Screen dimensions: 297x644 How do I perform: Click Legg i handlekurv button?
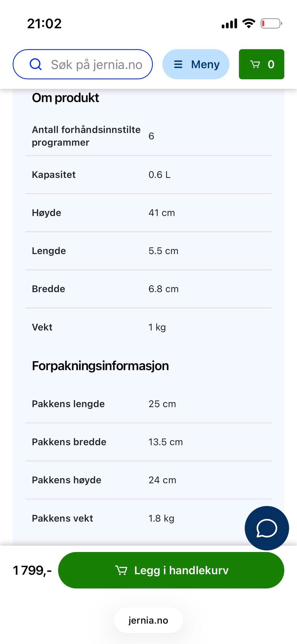click(x=171, y=570)
